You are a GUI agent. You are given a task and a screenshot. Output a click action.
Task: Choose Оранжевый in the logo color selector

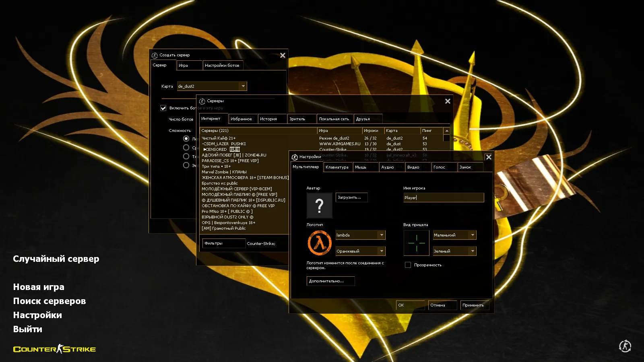[x=360, y=251]
